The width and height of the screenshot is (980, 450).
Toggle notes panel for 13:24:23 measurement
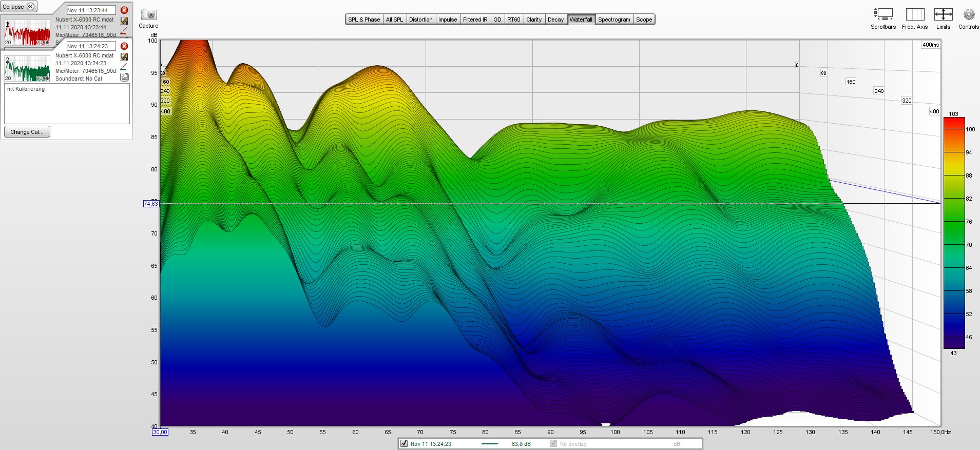coord(124,77)
